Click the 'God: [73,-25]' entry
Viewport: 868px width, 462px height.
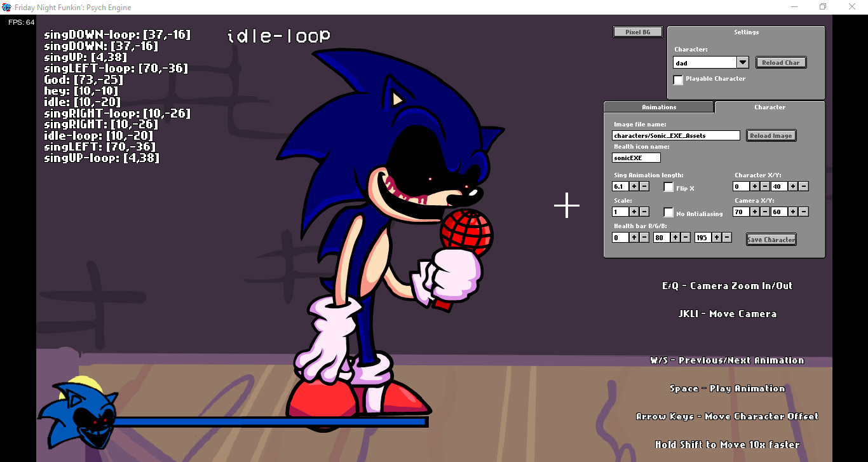point(83,80)
